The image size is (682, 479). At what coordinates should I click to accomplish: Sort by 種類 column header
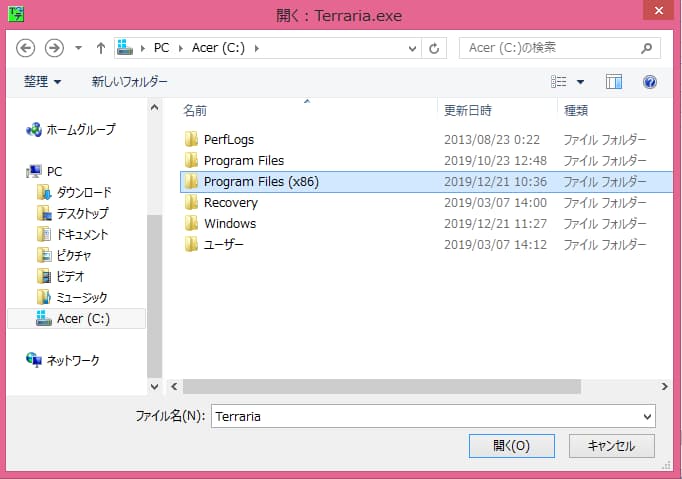point(576,111)
